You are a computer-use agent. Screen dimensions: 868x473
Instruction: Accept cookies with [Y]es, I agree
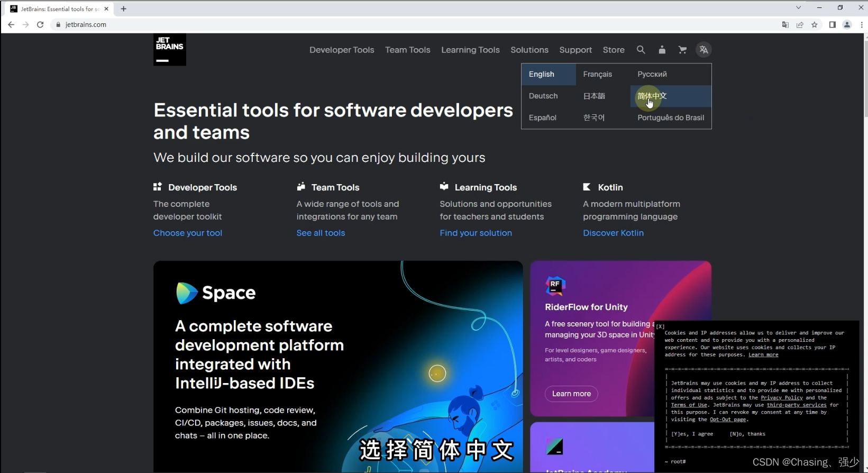click(x=692, y=434)
